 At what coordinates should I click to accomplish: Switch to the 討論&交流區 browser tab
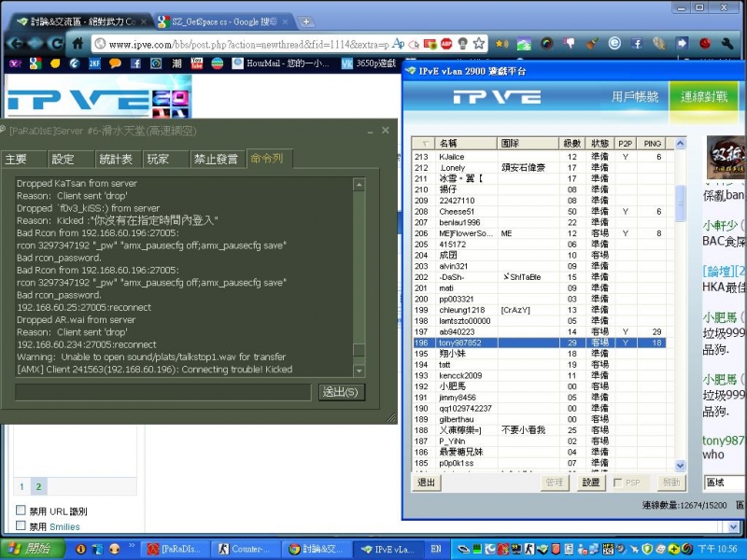coord(81,21)
